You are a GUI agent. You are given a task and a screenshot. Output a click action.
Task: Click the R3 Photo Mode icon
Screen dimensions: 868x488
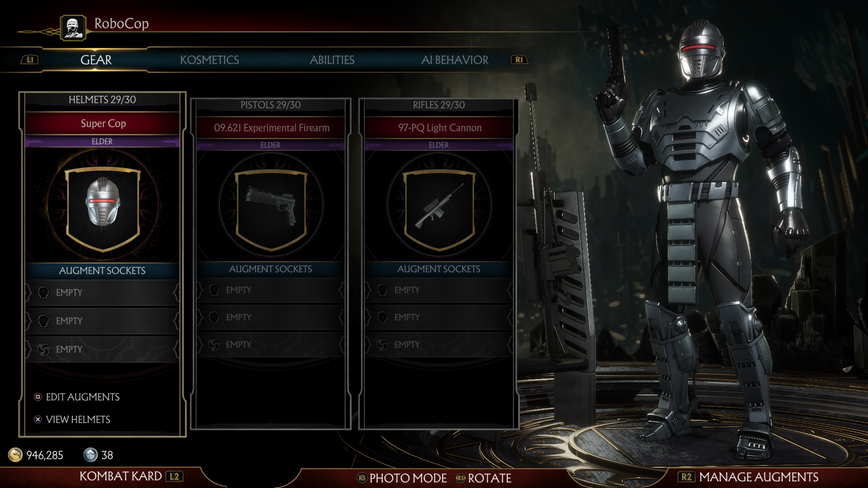362,478
